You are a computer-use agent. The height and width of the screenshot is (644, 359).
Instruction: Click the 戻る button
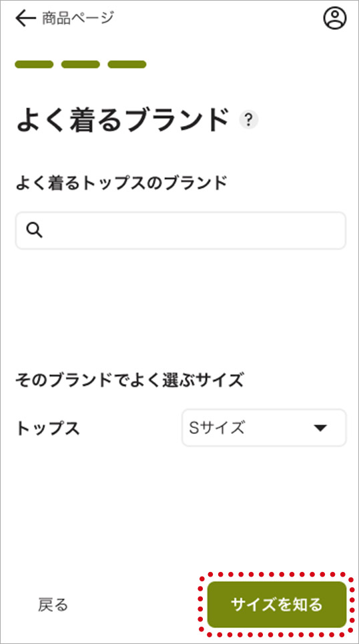[x=53, y=605]
